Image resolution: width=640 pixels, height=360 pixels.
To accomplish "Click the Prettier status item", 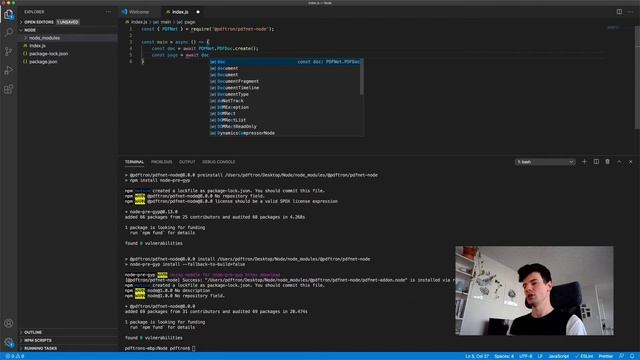I will (x=606, y=356).
